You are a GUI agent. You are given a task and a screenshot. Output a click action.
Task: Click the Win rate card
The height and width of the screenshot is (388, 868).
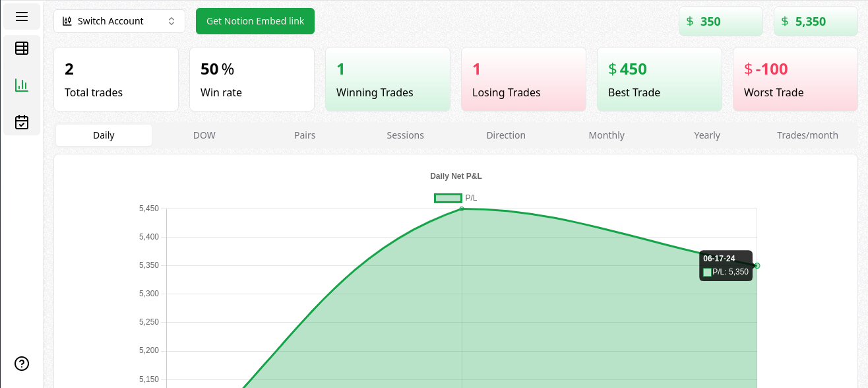pyautogui.click(x=252, y=79)
